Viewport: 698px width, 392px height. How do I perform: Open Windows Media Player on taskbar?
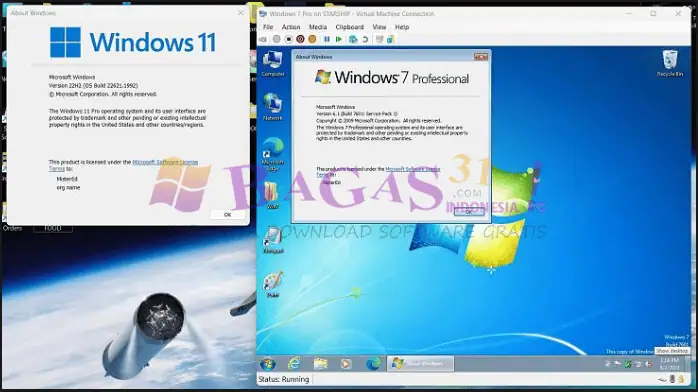coord(346,364)
